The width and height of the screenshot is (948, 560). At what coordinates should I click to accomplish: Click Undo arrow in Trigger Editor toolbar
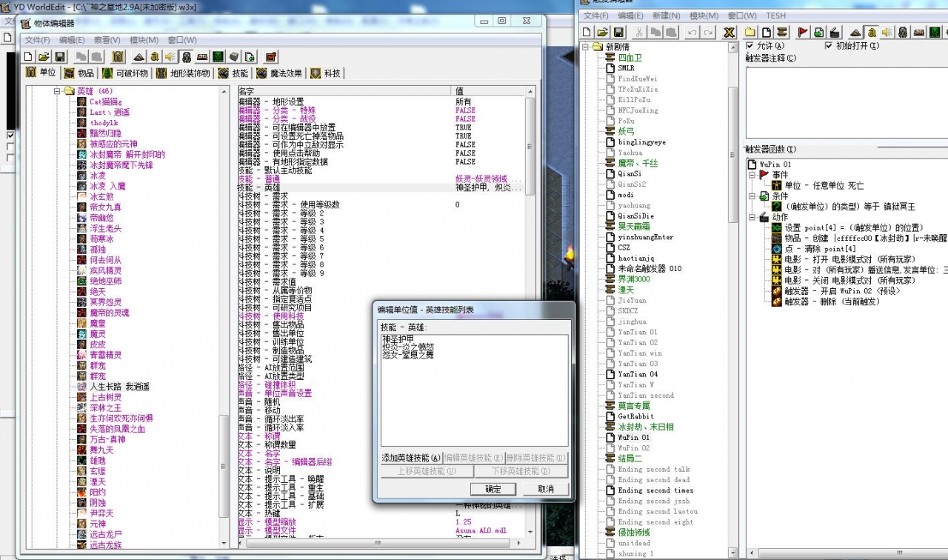point(692,33)
